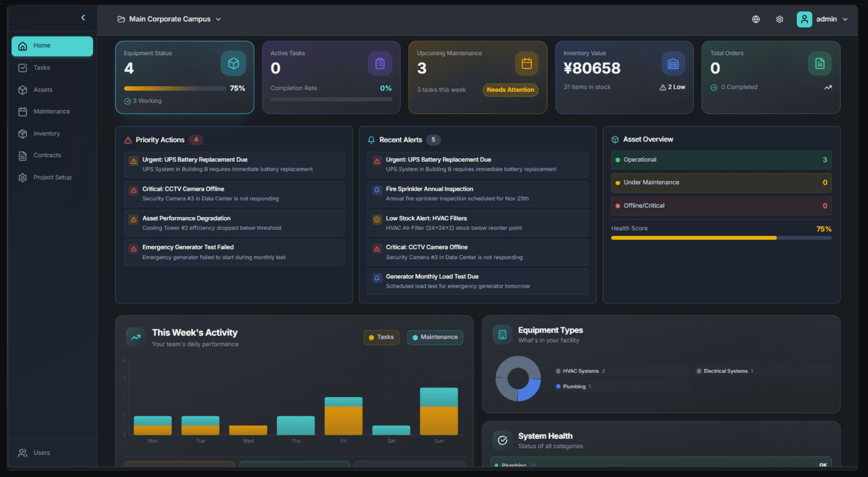Screen dimensions: 868x477
Task: Open the Home sidebar icon
Action: pyautogui.click(x=23, y=45)
